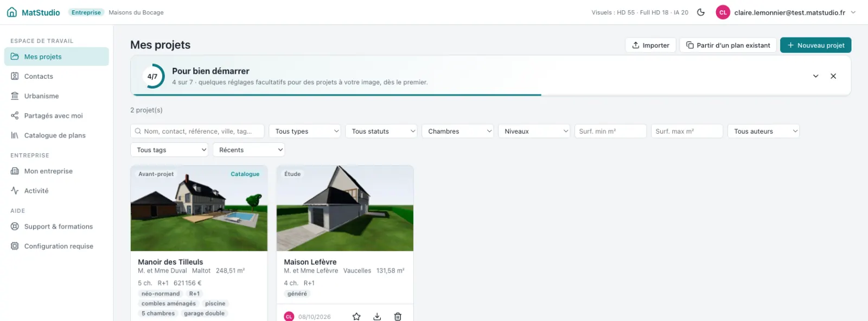Click the Étude status badge
The image size is (868, 321).
tap(292, 174)
